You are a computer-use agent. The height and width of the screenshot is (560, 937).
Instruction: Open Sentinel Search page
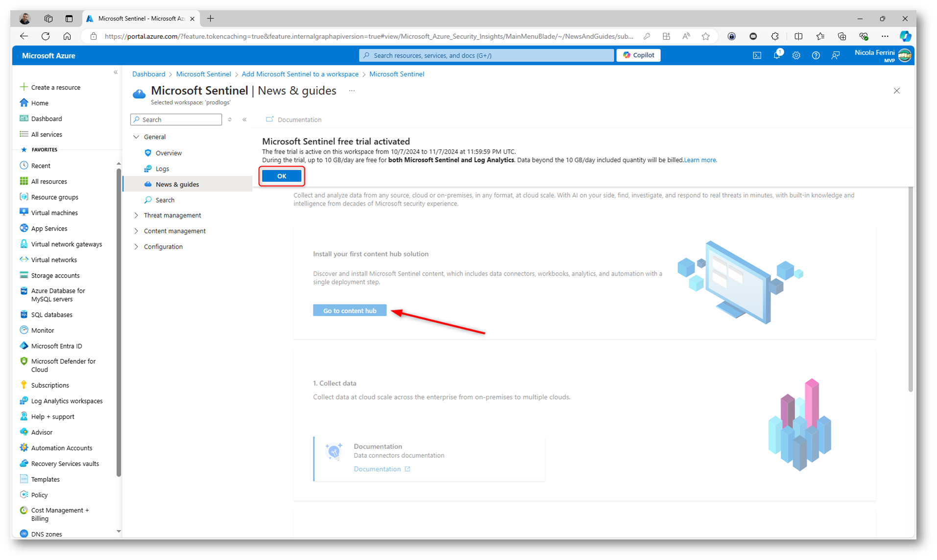coord(165,200)
